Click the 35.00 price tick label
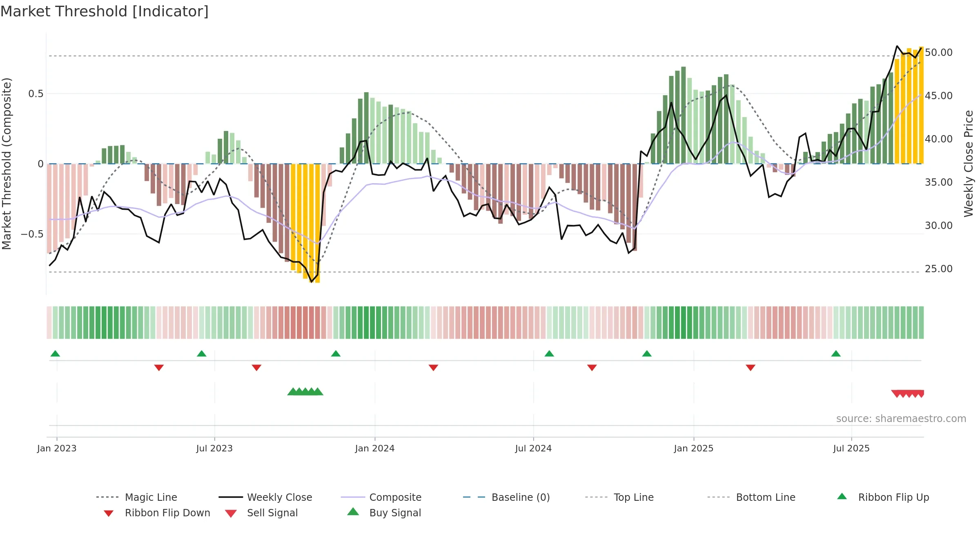980x551 pixels. click(x=939, y=182)
